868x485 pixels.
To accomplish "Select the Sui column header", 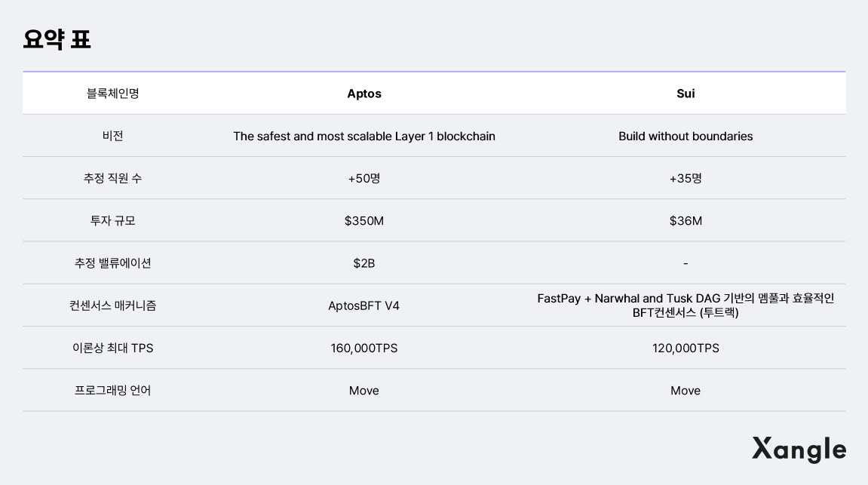I will coord(686,94).
